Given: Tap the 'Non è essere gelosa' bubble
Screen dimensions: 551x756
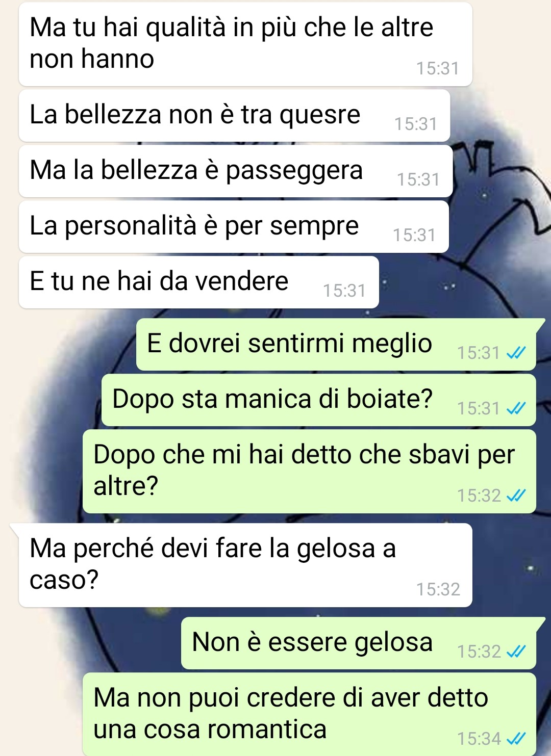Looking at the screenshot, I should (359, 643).
